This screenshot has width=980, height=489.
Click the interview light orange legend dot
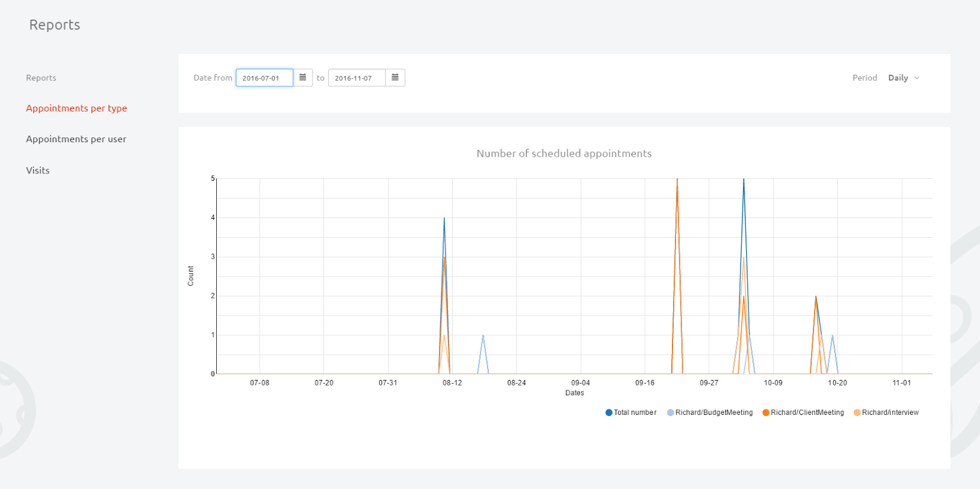click(857, 412)
